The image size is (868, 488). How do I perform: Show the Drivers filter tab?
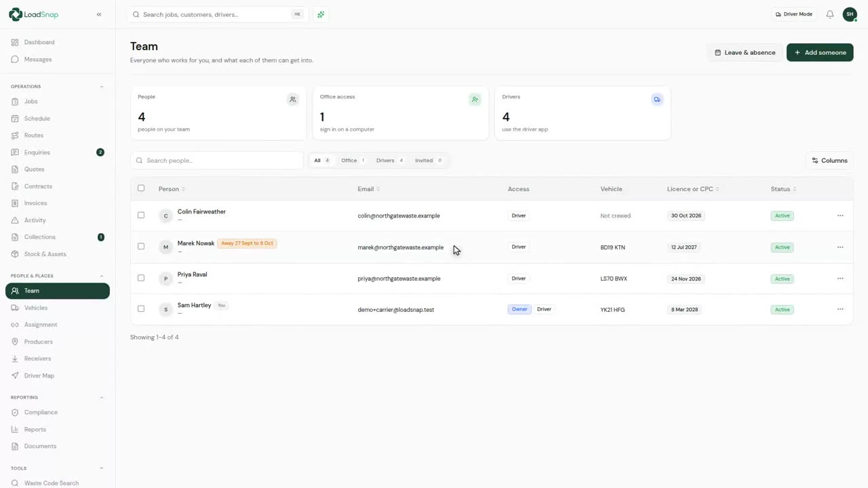pyautogui.click(x=390, y=161)
